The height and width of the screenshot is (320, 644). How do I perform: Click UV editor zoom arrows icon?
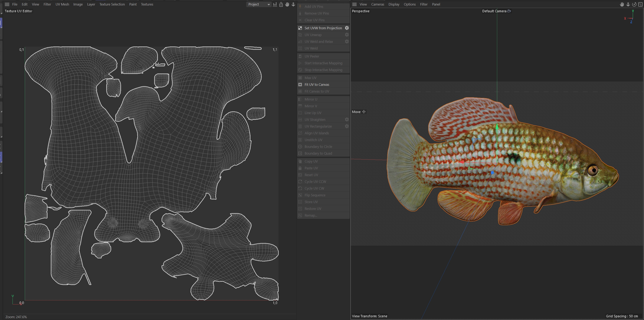click(x=293, y=4)
